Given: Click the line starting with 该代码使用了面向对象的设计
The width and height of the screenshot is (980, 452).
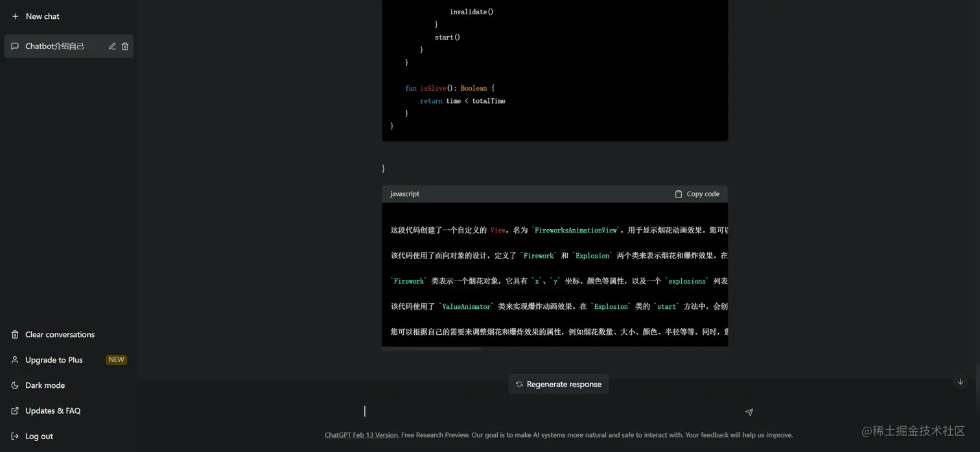Looking at the screenshot, I should tap(559, 255).
